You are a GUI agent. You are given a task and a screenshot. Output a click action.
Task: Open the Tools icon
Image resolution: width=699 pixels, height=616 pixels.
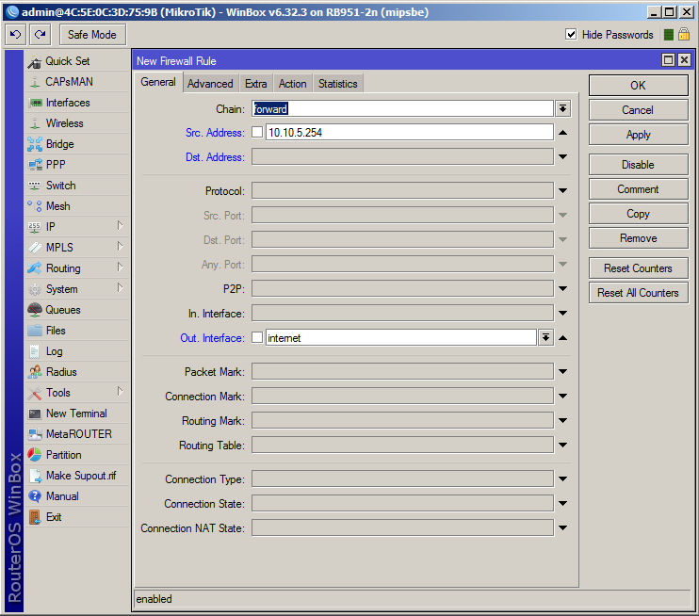(34, 393)
